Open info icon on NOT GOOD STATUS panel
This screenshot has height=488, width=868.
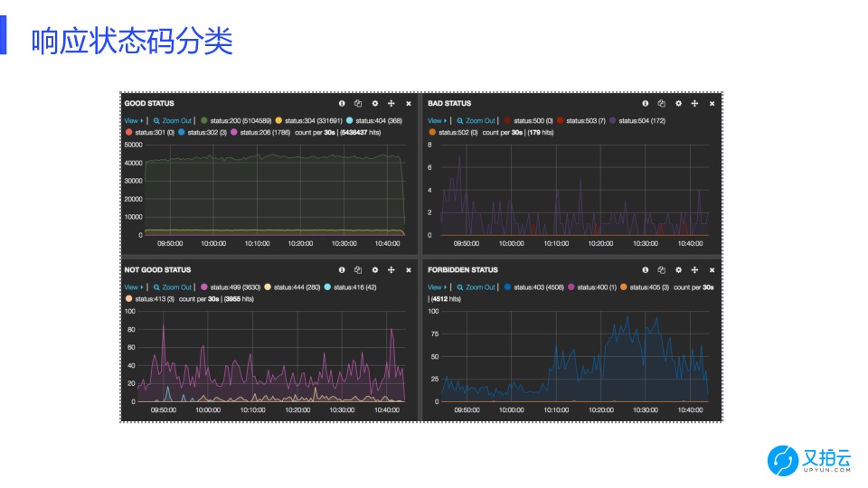click(x=342, y=270)
